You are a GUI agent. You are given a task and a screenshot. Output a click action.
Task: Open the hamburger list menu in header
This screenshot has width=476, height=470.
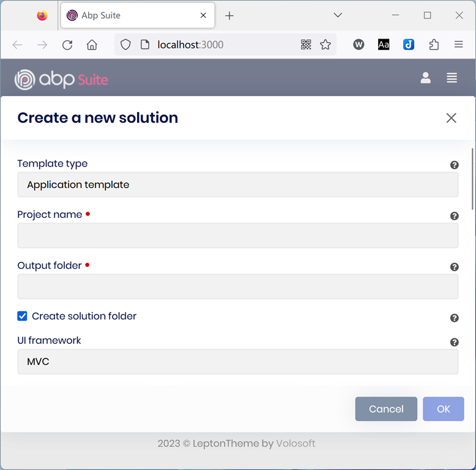pyautogui.click(x=452, y=78)
